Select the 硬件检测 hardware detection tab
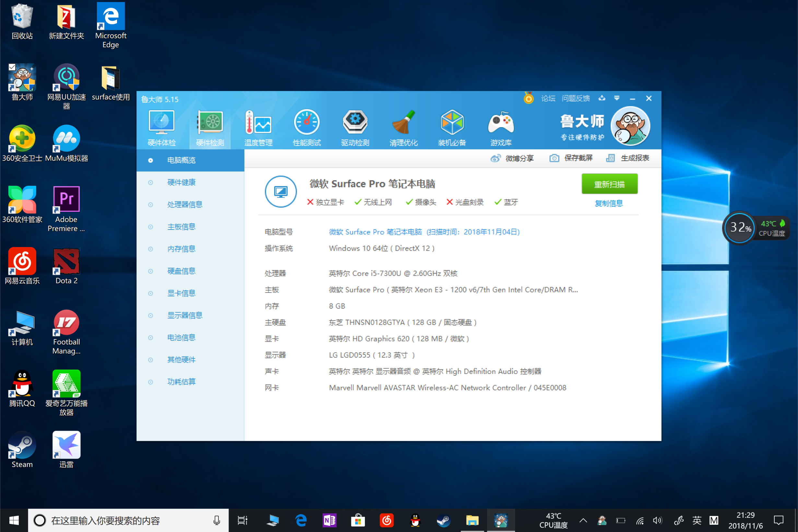Image resolution: width=798 pixels, height=532 pixels. 210,128
